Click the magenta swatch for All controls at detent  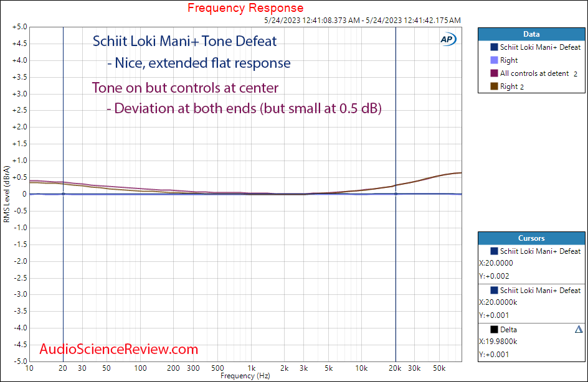click(494, 73)
